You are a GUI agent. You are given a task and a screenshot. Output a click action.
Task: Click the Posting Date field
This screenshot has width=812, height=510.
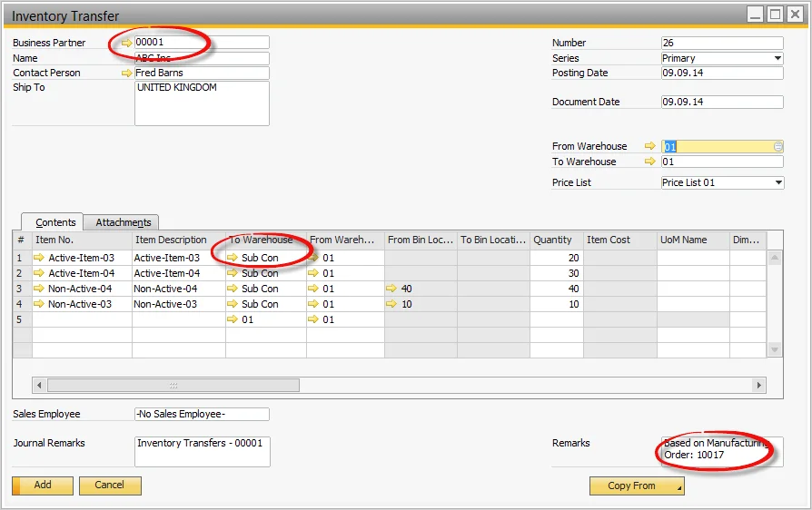click(722, 73)
